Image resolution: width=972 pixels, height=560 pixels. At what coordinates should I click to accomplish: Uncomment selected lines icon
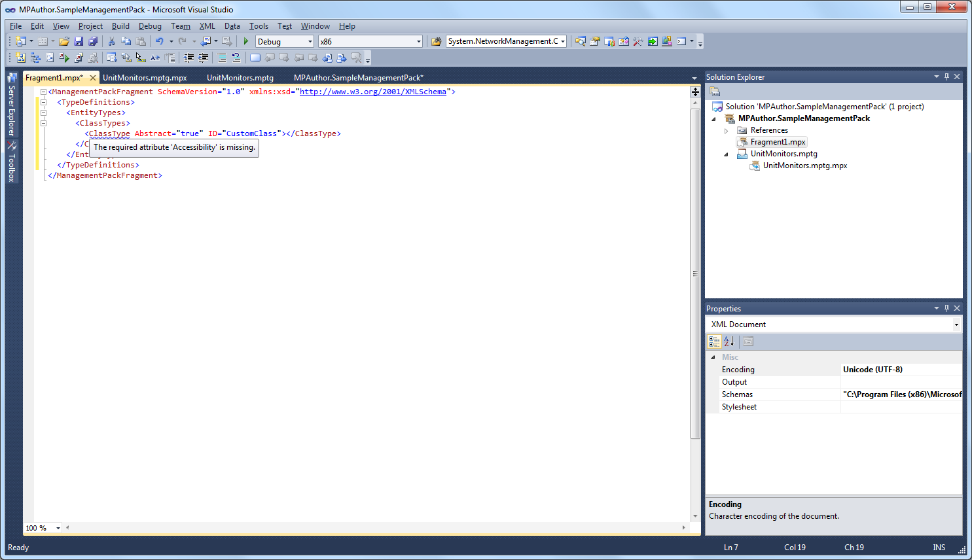[236, 58]
